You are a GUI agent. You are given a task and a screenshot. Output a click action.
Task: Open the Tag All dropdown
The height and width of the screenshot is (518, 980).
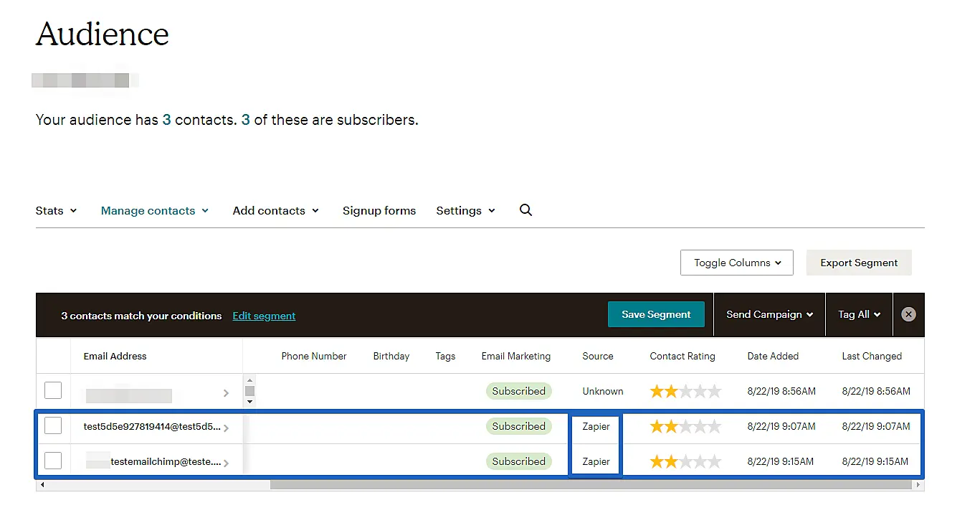click(x=859, y=314)
